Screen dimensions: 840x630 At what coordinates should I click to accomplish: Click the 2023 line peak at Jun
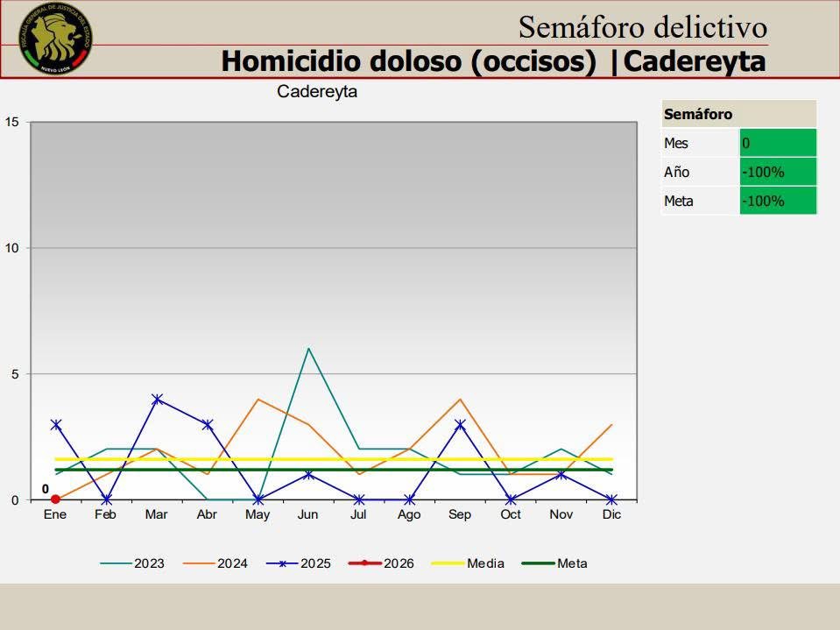click(308, 349)
